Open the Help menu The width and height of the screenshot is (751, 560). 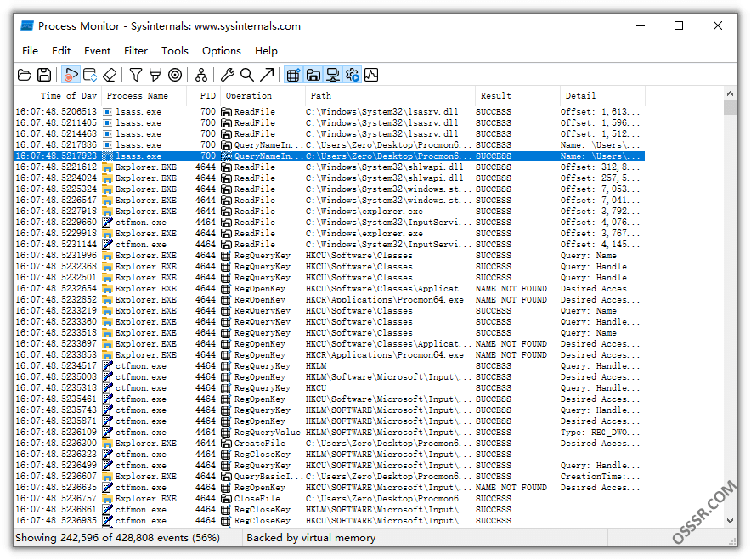pos(266,51)
